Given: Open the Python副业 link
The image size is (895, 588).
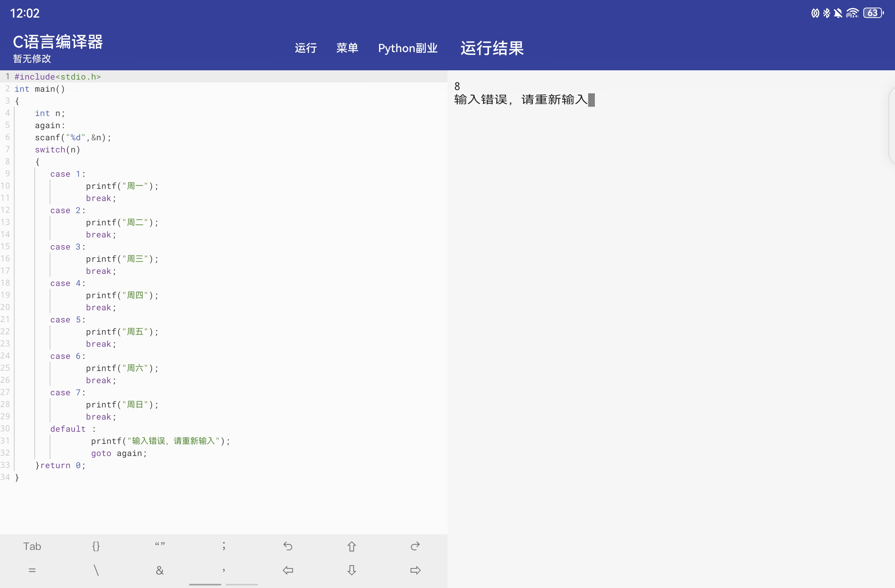Looking at the screenshot, I should [408, 48].
